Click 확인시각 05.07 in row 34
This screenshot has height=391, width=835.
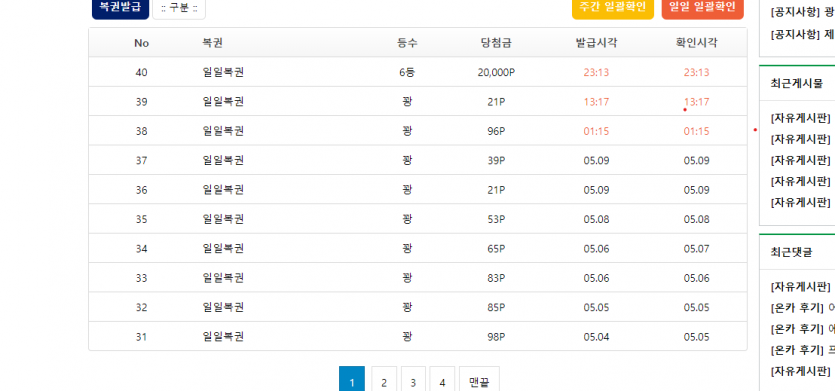pos(697,249)
